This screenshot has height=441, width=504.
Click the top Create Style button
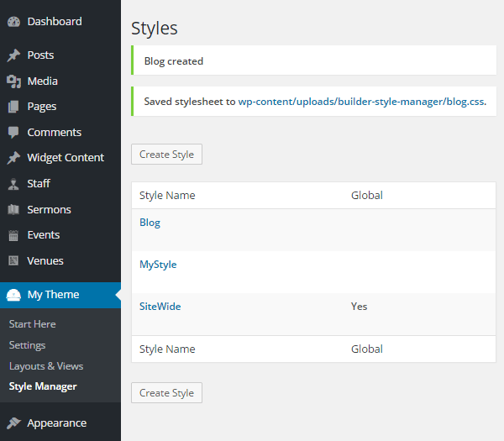point(166,155)
